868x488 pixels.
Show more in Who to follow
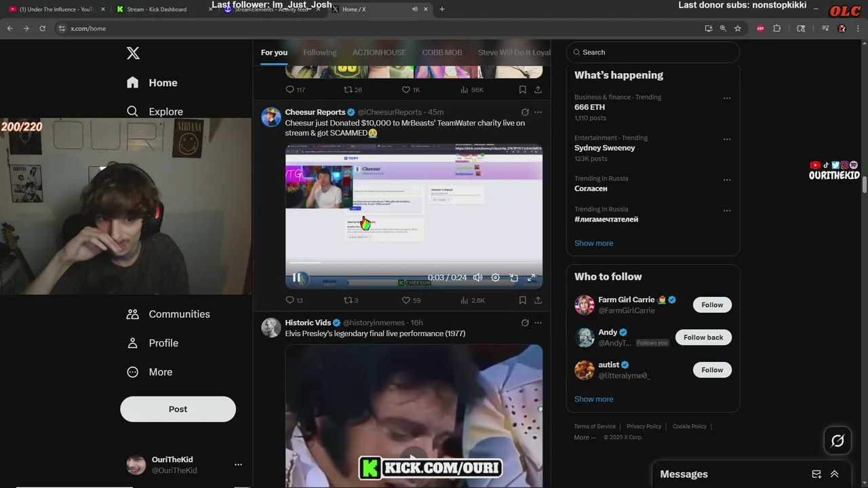pyautogui.click(x=593, y=399)
